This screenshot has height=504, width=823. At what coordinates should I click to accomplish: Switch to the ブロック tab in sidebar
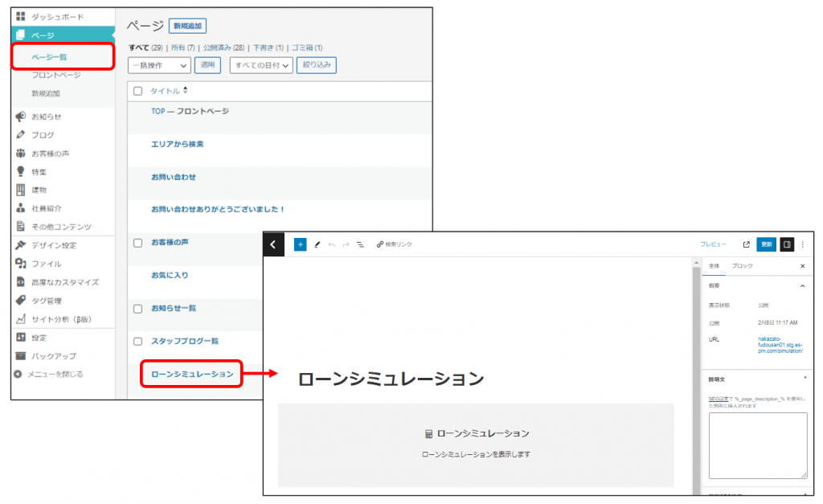pos(742,266)
